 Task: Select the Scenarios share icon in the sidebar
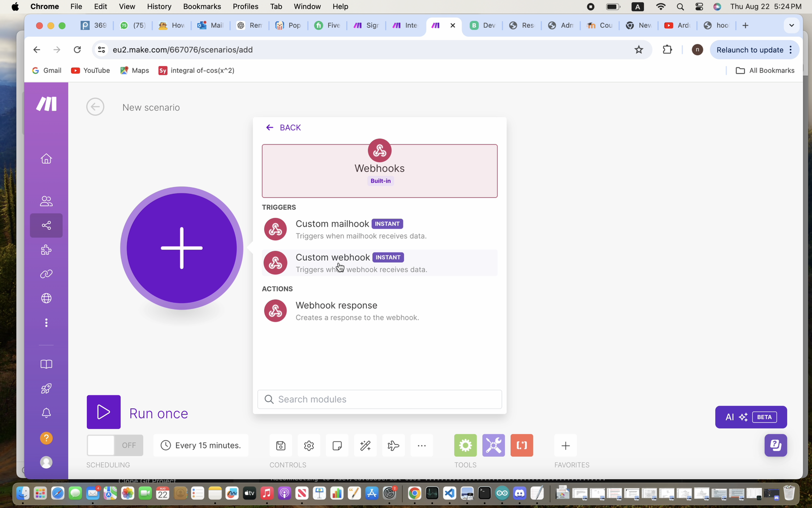coord(46,226)
